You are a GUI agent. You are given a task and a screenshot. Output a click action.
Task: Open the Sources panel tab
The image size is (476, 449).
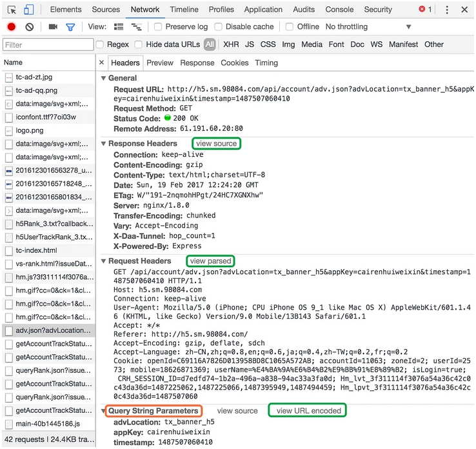pyautogui.click(x=106, y=10)
